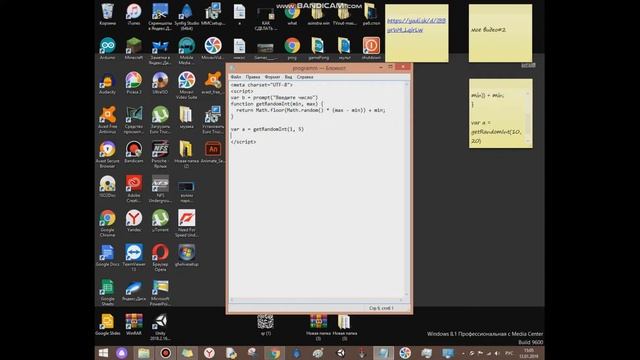Viewport: 640px width, 360px height.
Task: Select the Yandex browser desktop icon
Action: [133, 221]
